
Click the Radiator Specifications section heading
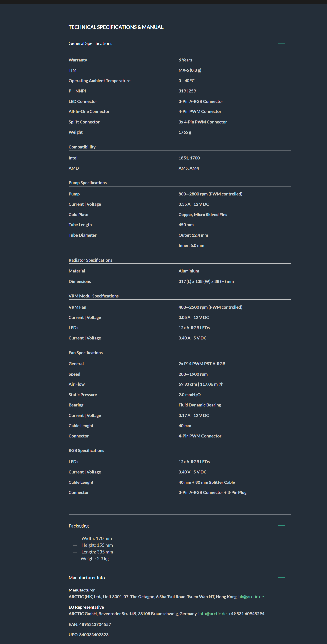[x=90, y=260]
